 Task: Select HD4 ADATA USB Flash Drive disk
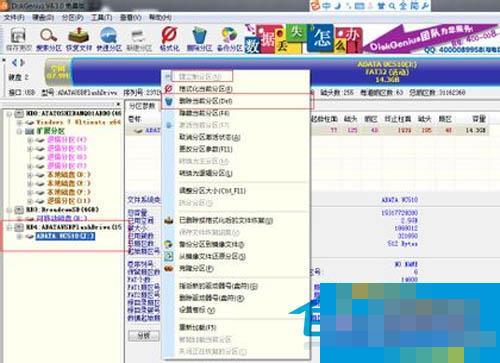point(74,227)
